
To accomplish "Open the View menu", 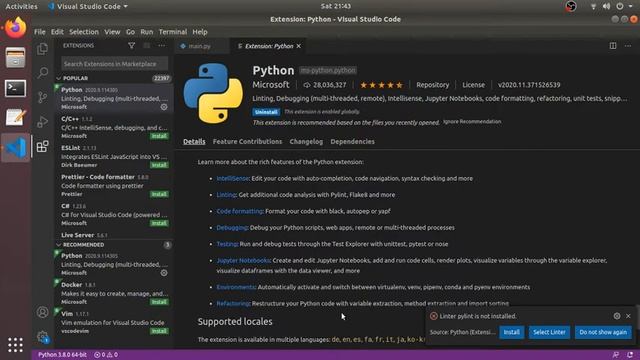I will [112, 32].
